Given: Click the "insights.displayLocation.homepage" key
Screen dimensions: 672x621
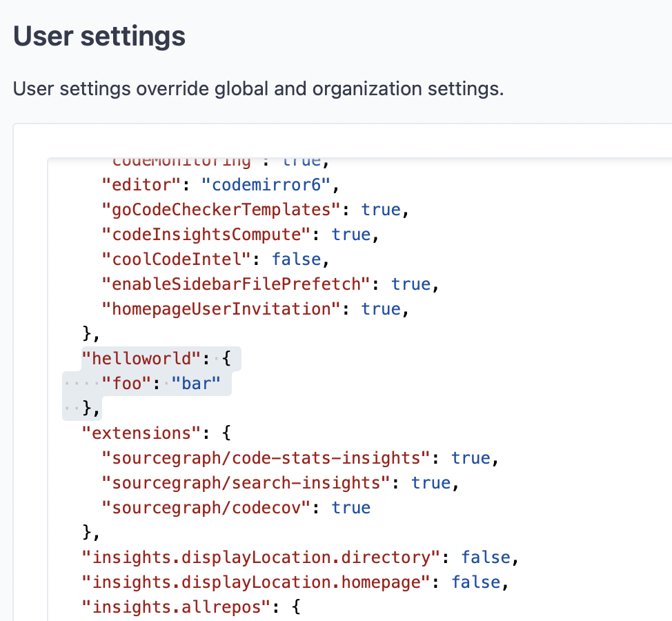Looking at the screenshot, I should click(x=256, y=582).
